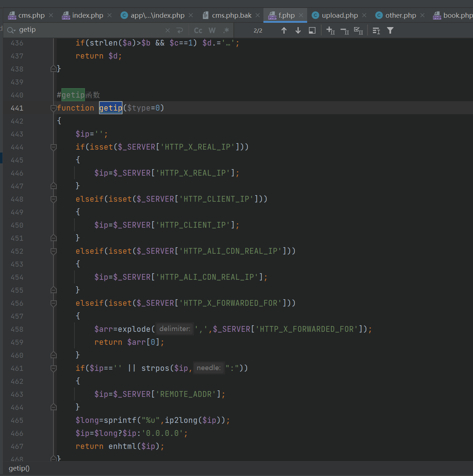473x476 pixels.
Task: Clear the getip search text
Action: pyautogui.click(x=167, y=30)
